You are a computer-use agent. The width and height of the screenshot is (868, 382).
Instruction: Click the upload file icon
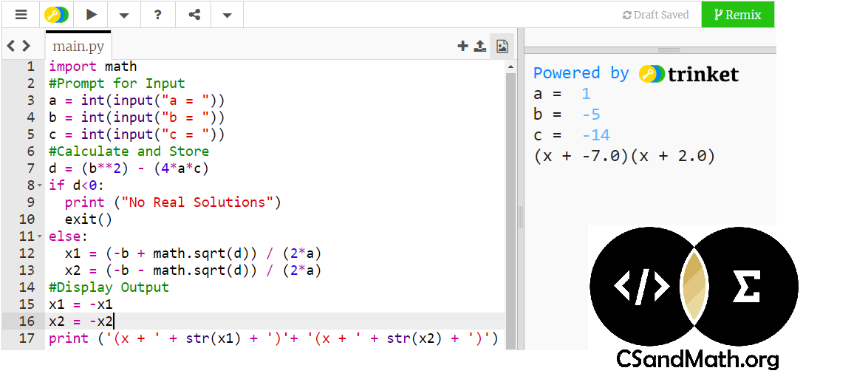480,46
